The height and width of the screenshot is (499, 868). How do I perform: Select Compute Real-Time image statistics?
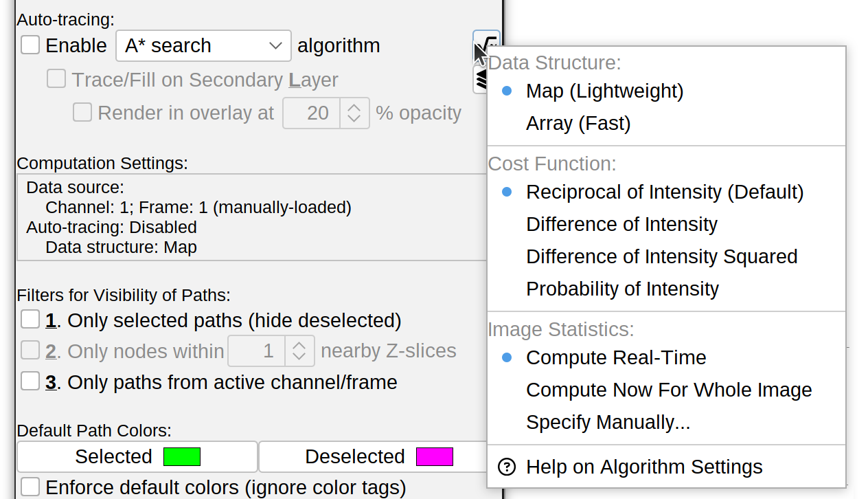pos(615,358)
